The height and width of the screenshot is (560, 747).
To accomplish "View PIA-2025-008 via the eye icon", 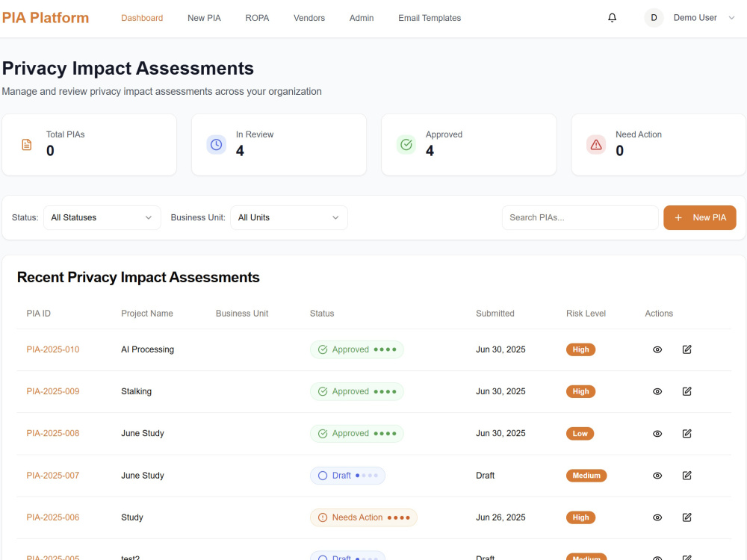I will (657, 433).
